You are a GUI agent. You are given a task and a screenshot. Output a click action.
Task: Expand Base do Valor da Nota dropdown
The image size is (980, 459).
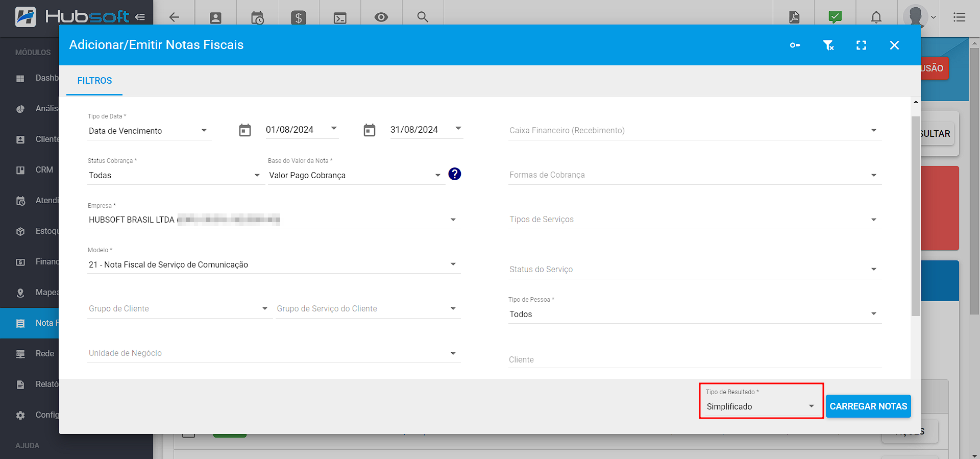pyautogui.click(x=355, y=175)
